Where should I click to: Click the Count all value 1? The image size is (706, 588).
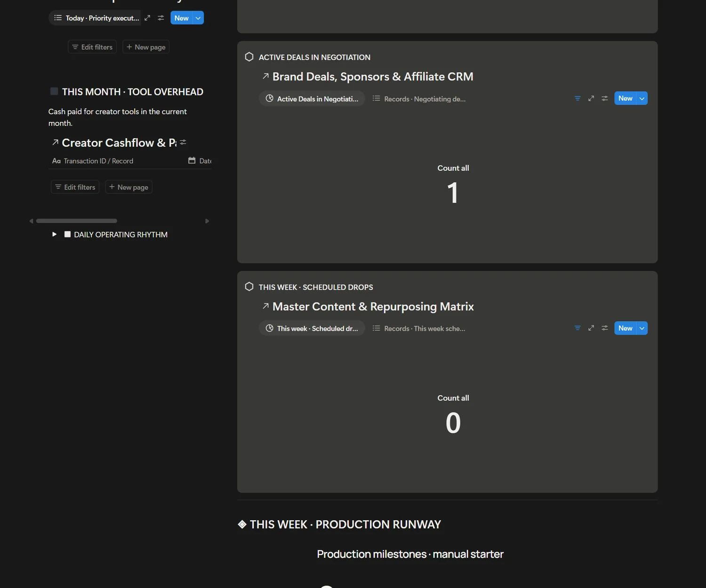coord(453,193)
